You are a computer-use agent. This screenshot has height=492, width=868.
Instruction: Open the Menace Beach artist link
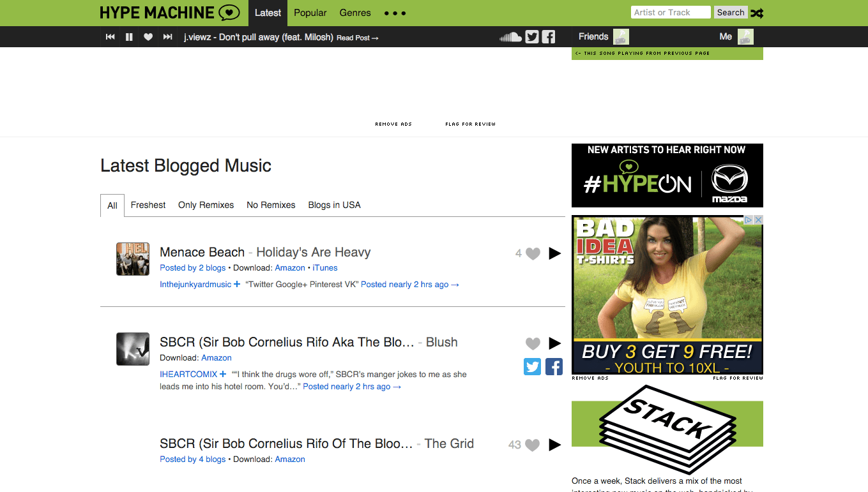coord(202,252)
